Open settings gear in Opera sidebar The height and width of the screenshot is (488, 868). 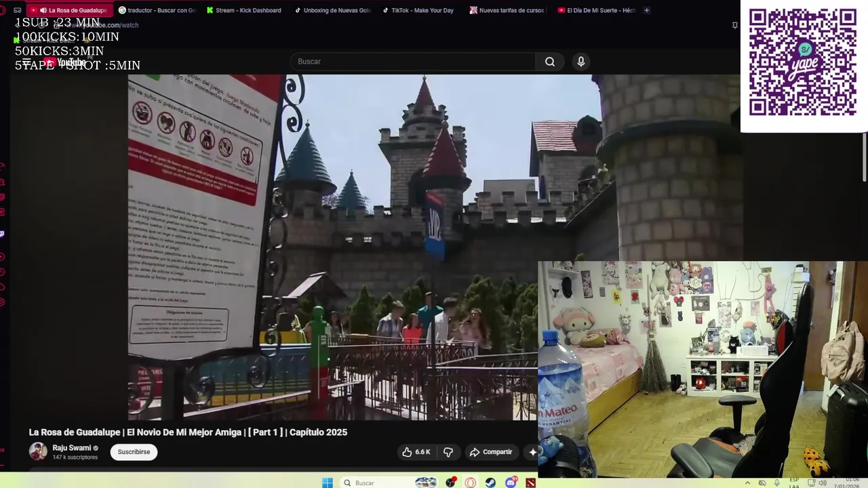2,302
